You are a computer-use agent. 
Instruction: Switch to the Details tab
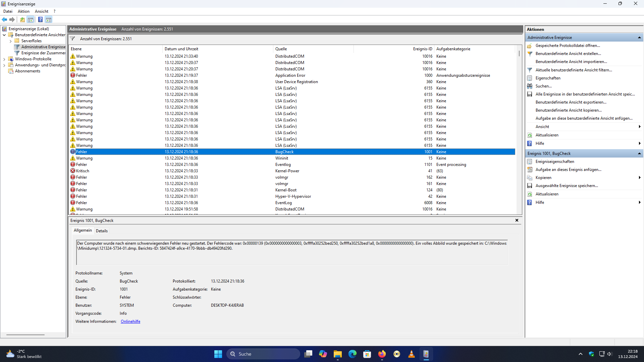tap(102, 231)
